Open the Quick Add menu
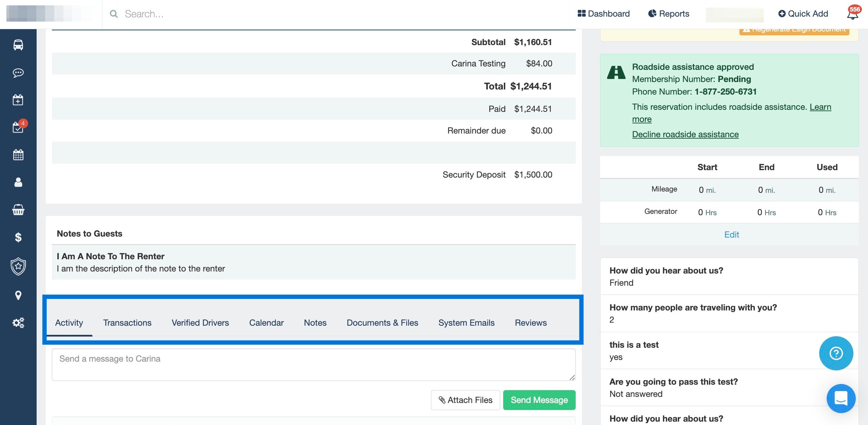Viewport: 868px width, 425px height. tap(803, 14)
